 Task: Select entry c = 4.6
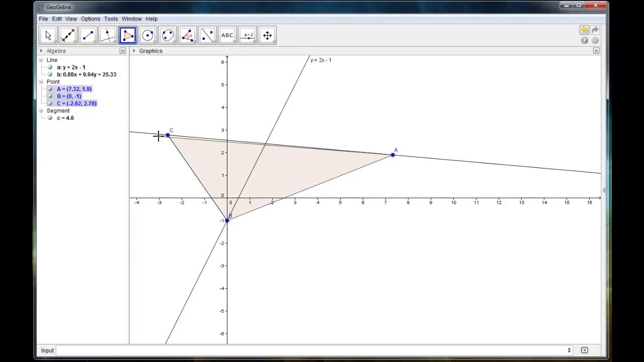[x=65, y=118]
